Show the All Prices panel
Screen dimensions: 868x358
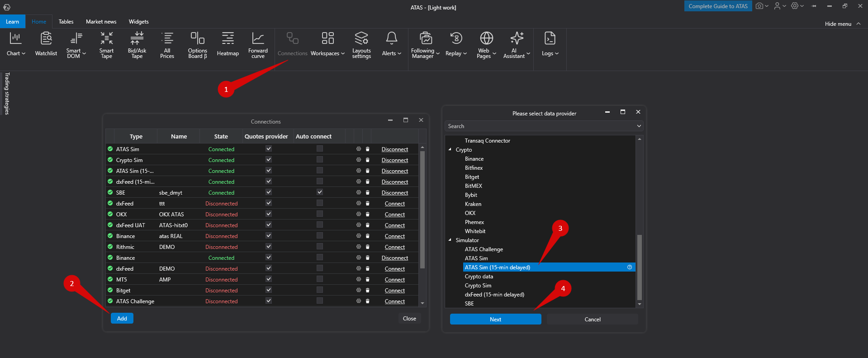[x=167, y=45]
